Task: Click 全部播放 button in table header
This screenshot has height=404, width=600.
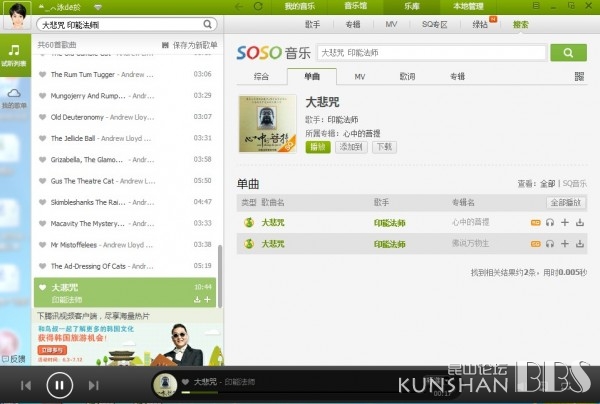Action: point(566,202)
